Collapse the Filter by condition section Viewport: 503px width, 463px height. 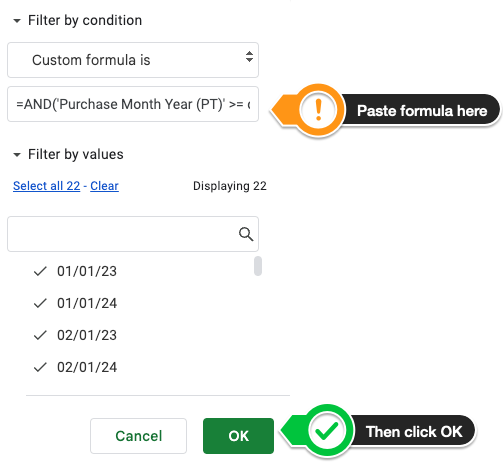tap(17, 21)
